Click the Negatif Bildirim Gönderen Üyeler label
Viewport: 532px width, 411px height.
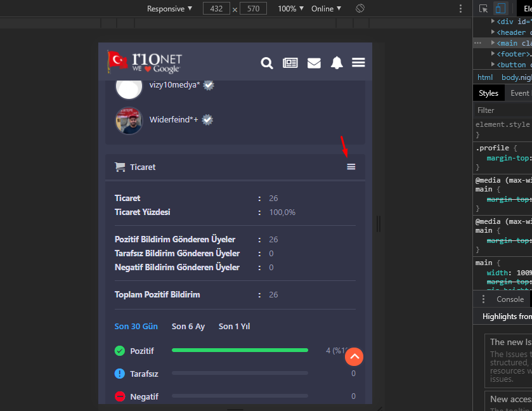[x=177, y=268]
